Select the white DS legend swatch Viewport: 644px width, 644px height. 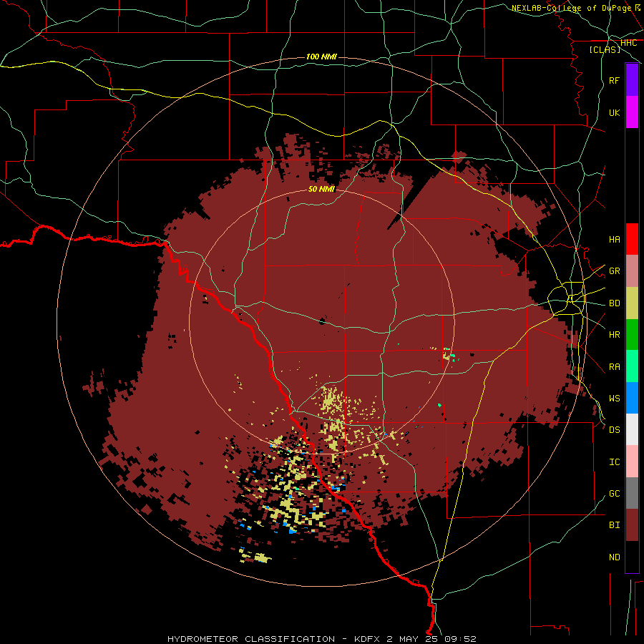click(632, 429)
